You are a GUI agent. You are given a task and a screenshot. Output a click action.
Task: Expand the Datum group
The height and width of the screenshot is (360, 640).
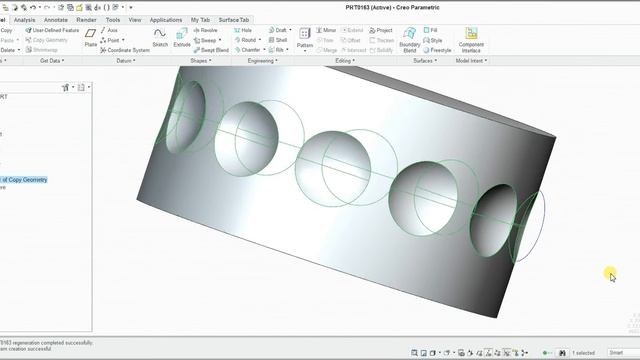[126, 60]
